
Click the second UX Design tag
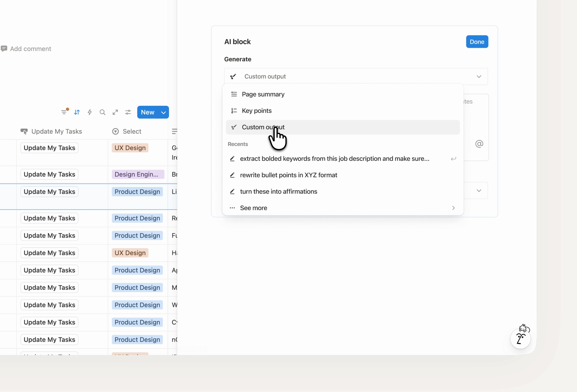coord(130,253)
